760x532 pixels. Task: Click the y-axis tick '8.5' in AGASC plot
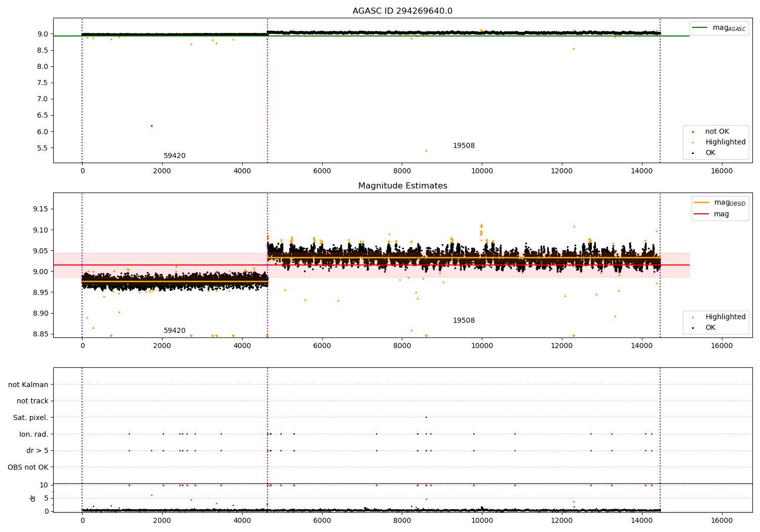tap(43, 50)
